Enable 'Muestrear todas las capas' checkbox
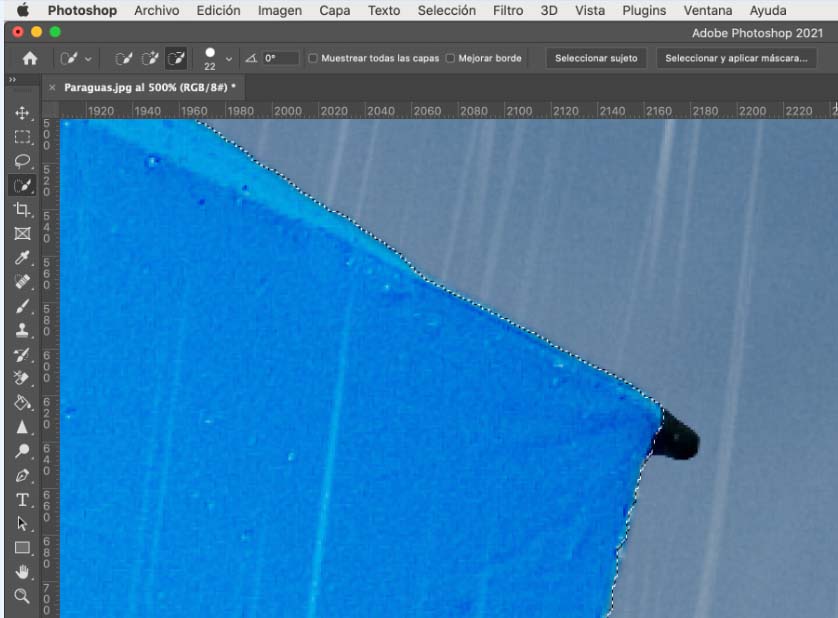Image resolution: width=838 pixels, height=618 pixels. 314,59
